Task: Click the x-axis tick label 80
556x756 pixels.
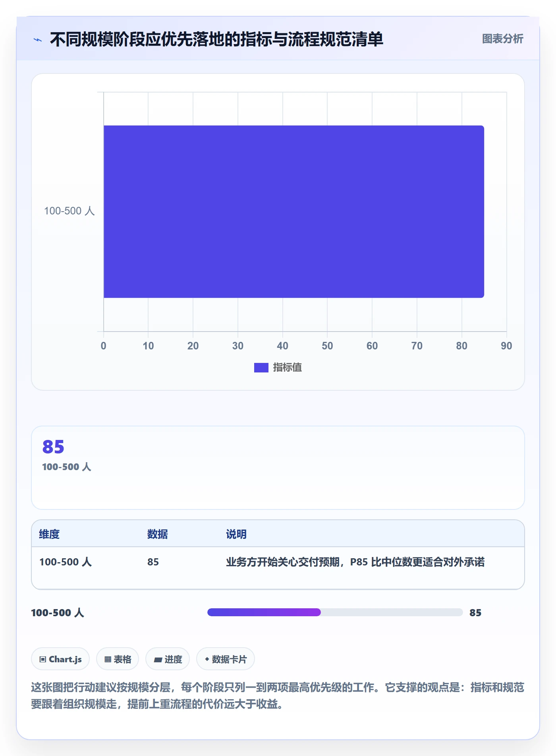Action: click(461, 346)
